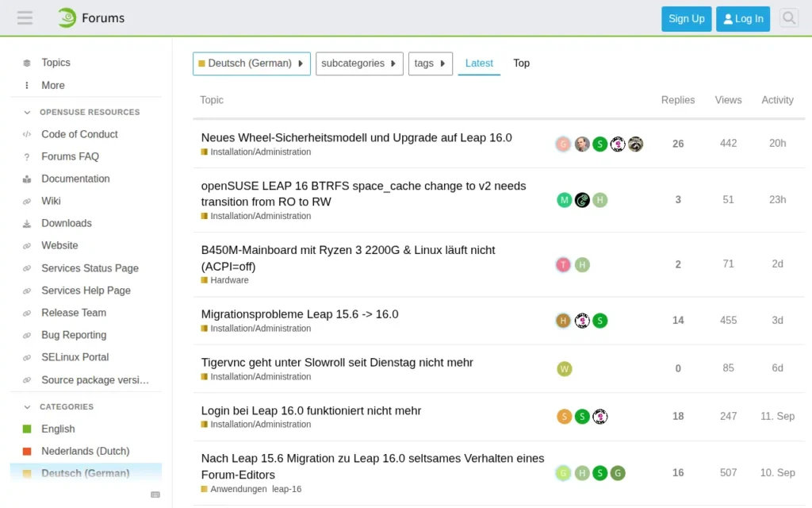Click the Anwendungen category label
The image size is (812, 508).
(x=234, y=489)
